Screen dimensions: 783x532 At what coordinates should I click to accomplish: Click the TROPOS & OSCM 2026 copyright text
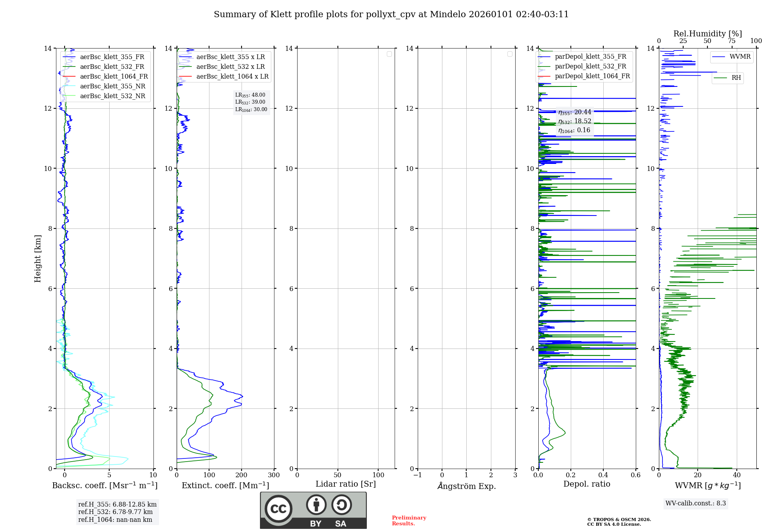point(619,519)
